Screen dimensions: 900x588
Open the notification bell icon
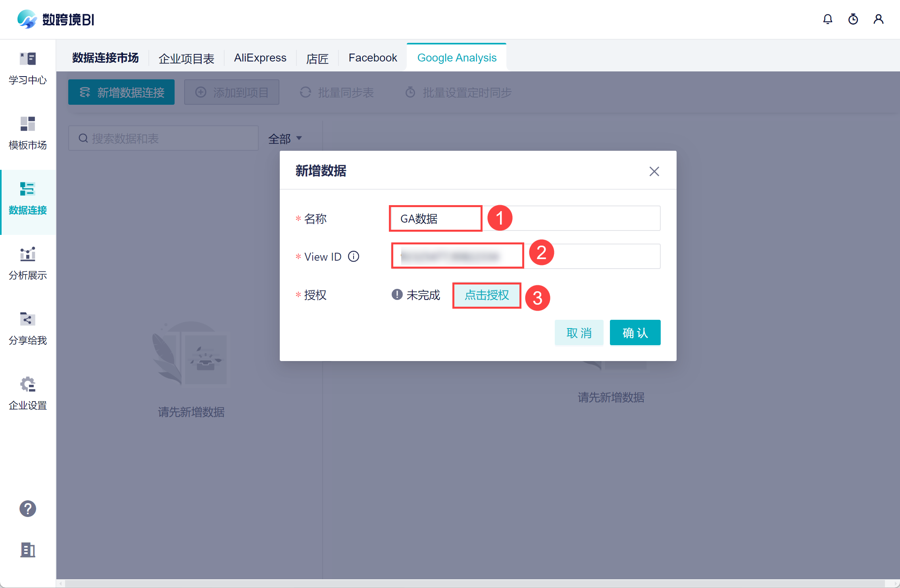(827, 19)
